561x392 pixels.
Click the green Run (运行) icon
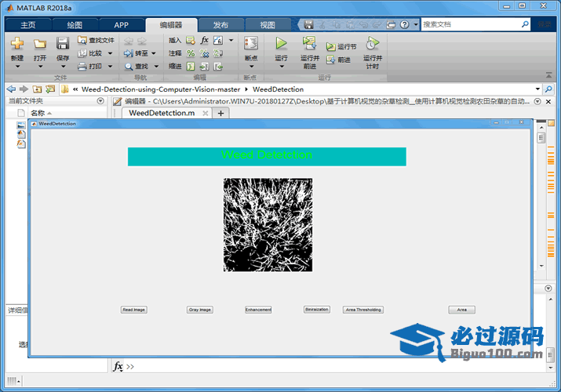[281, 44]
